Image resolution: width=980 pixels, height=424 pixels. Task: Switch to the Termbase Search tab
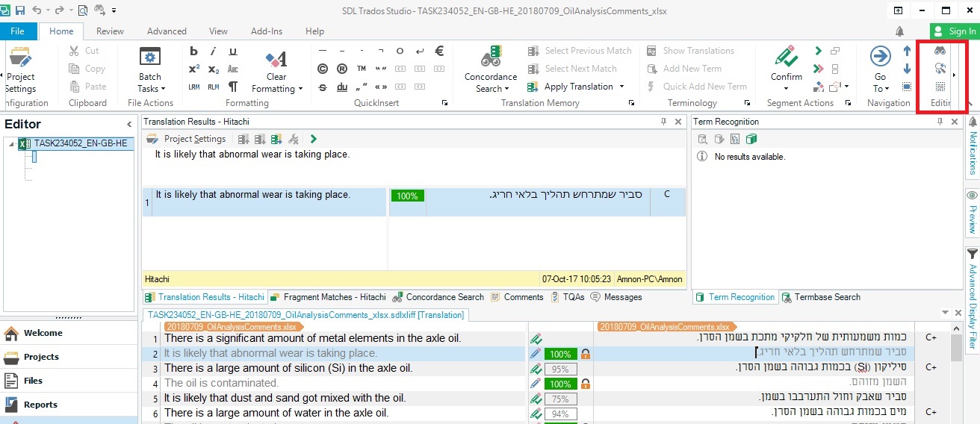click(x=821, y=297)
